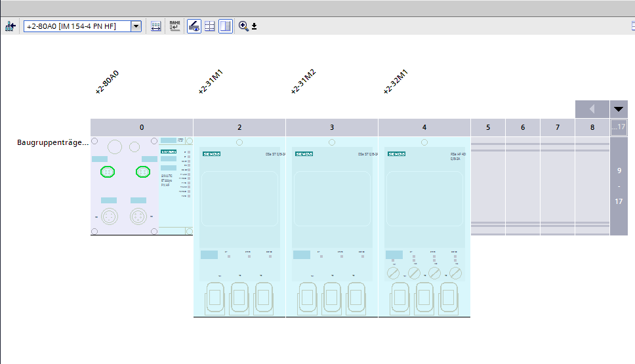This screenshot has width=635, height=364.
Task: Open the zoom level dropdown arrow
Action: 255,27
